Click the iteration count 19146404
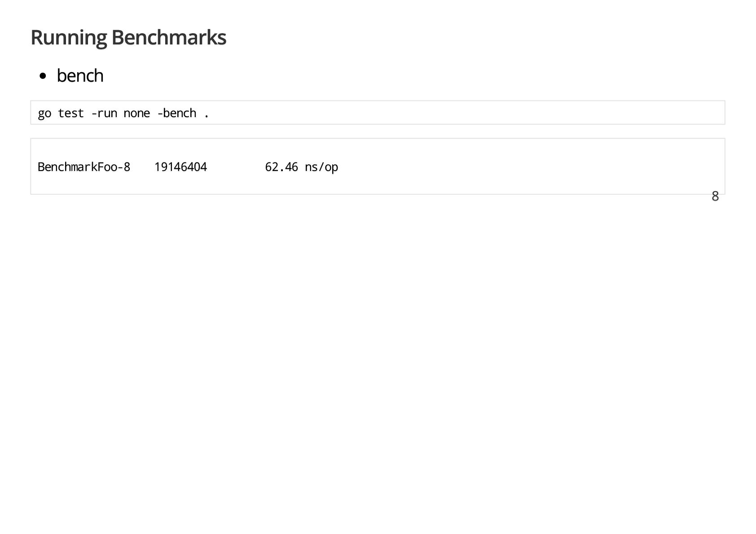This screenshot has width=756, height=534. 180,167
